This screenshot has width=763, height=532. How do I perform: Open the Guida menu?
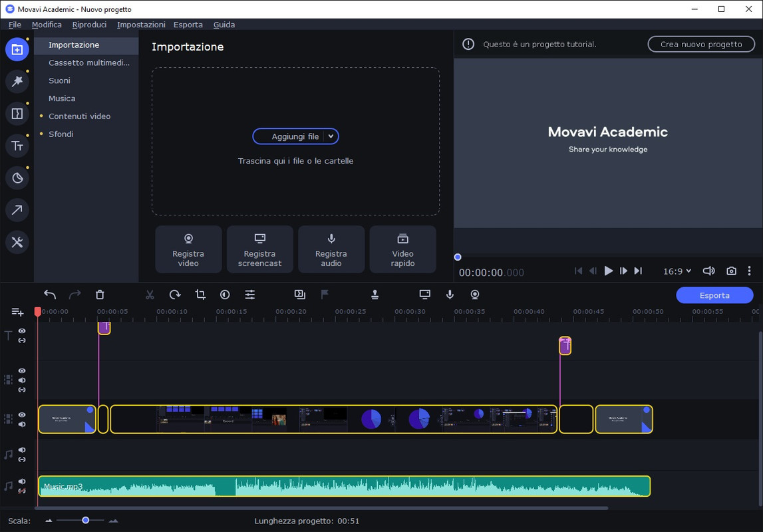(x=224, y=25)
